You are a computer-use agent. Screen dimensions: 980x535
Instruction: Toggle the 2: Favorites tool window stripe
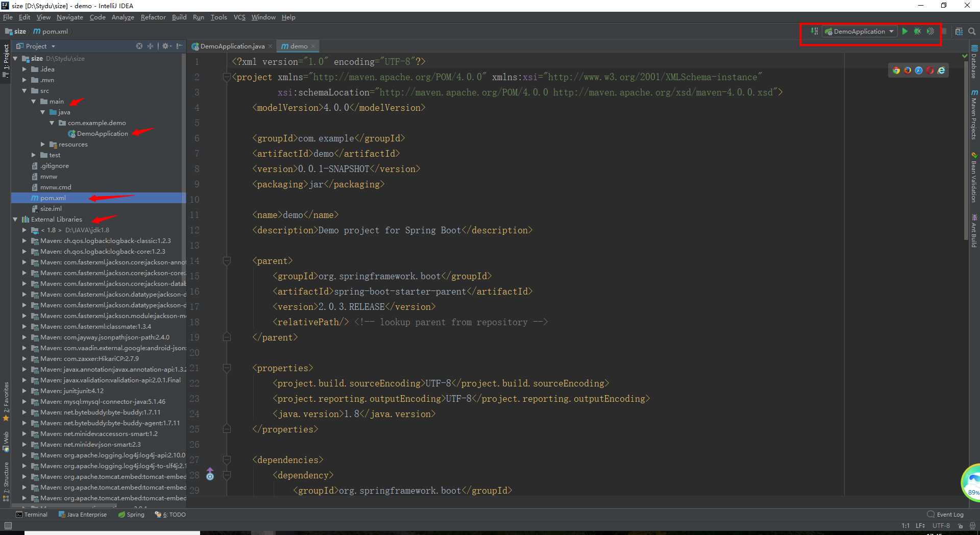[6, 402]
